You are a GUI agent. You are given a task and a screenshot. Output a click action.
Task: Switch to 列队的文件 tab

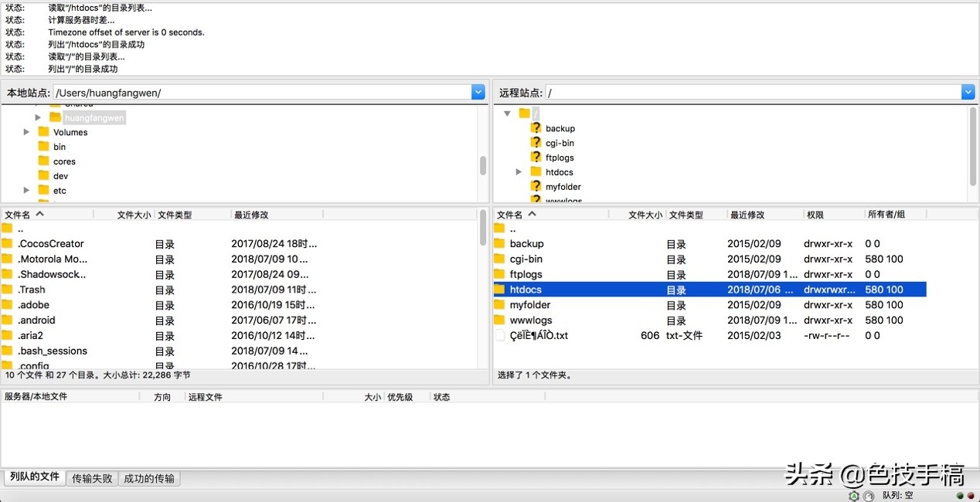(x=34, y=477)
